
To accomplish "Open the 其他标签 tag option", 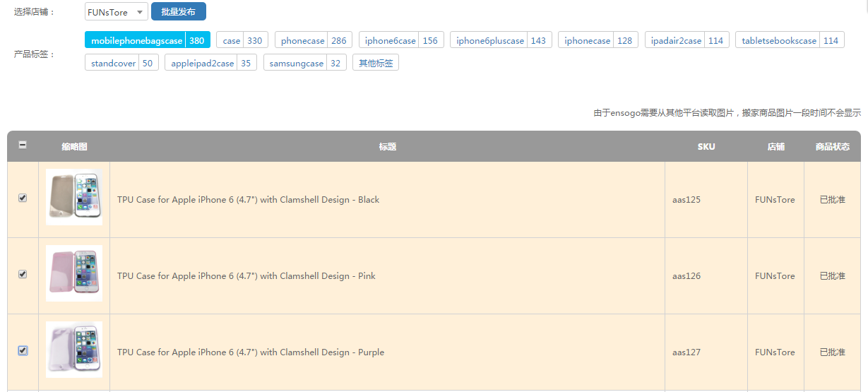I will (376, 63).
